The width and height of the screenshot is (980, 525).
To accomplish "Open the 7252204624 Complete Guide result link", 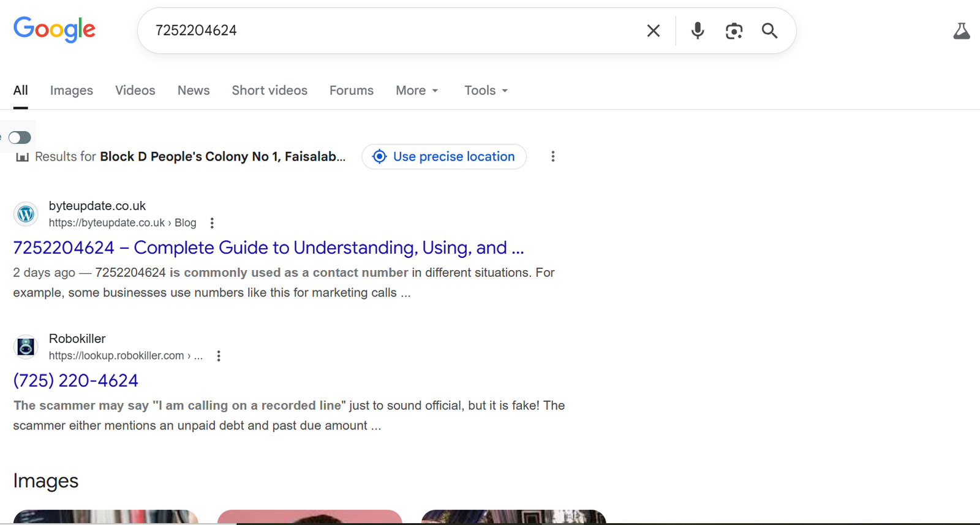I will 268,247.
